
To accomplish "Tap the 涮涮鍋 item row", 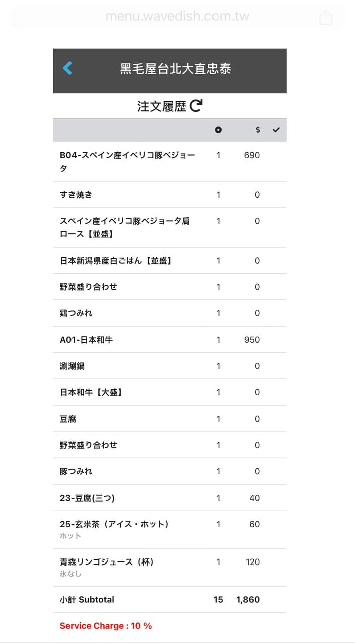I will click(x=170, y=366).
